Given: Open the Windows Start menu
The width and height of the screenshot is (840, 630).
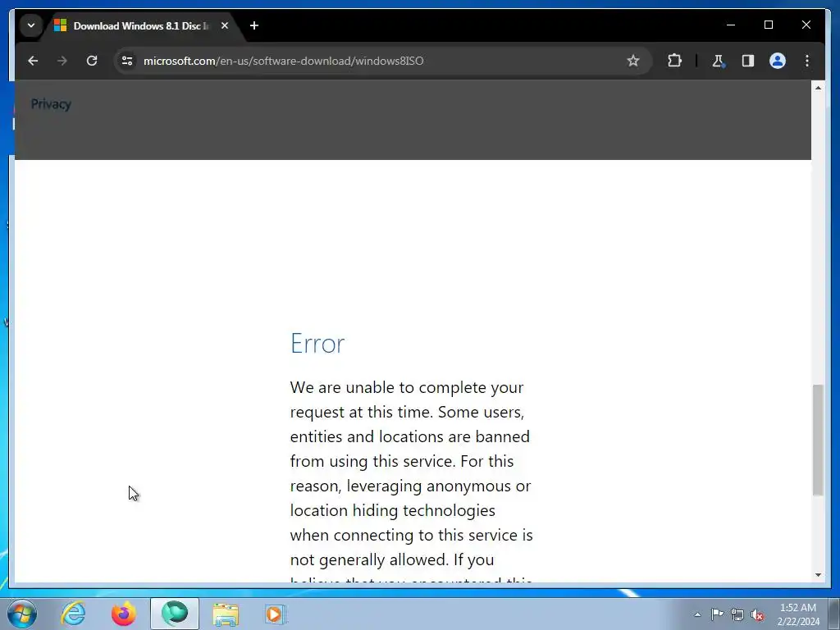Looking at the screenshot, I should coord(22,614).
